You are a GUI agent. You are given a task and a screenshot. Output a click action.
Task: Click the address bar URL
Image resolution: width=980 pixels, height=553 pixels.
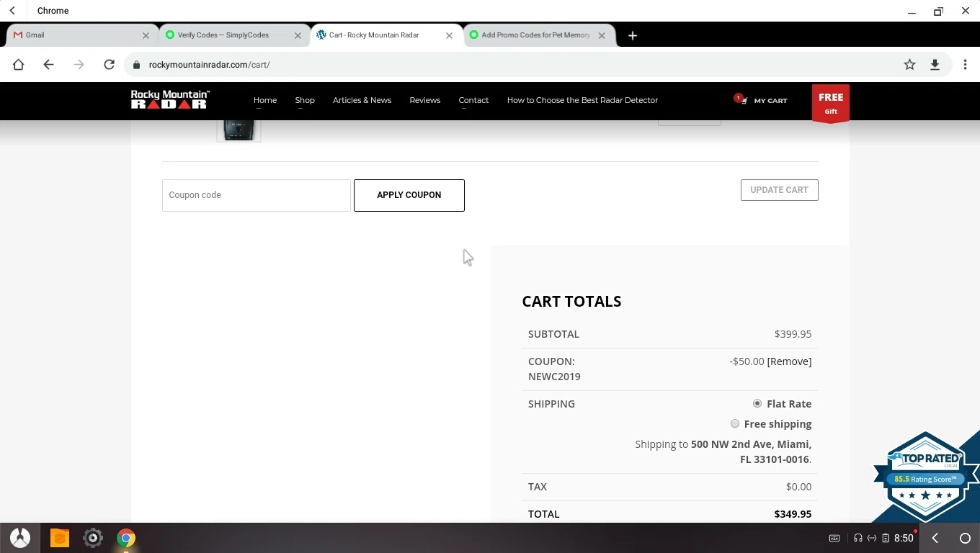click(x=209, y=65)
